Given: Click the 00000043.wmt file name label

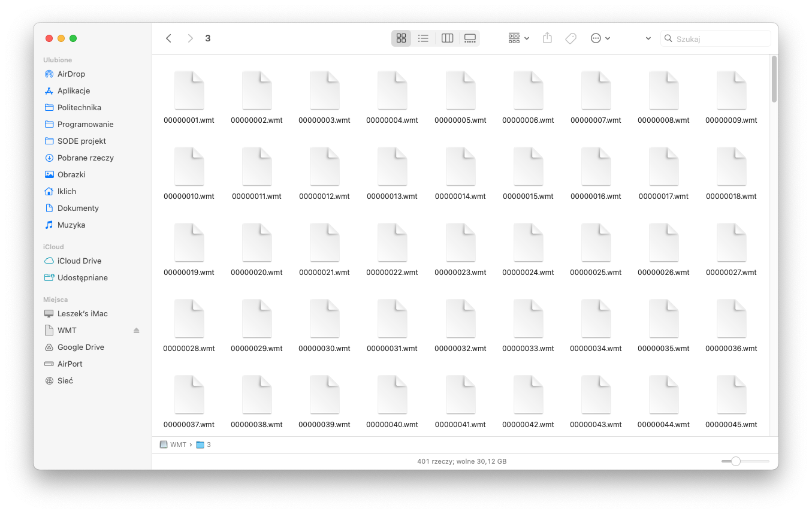Looking at the screenshot, I should pyautogui.click(x=596, y=425).
